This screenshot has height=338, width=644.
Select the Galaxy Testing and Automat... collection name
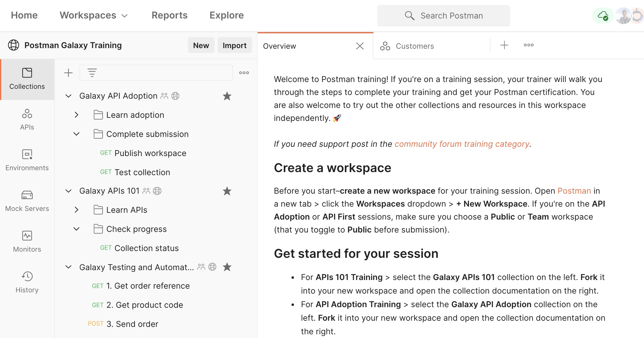point(137,267)
